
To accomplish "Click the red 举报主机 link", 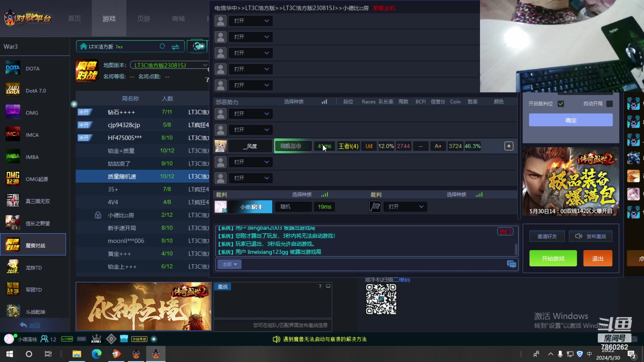I will [384, 8].
